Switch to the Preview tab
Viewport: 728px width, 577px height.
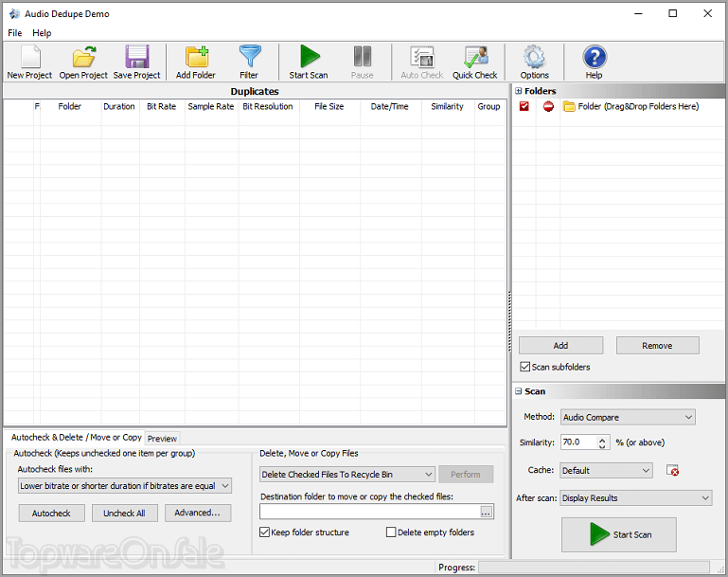point(162,439)
